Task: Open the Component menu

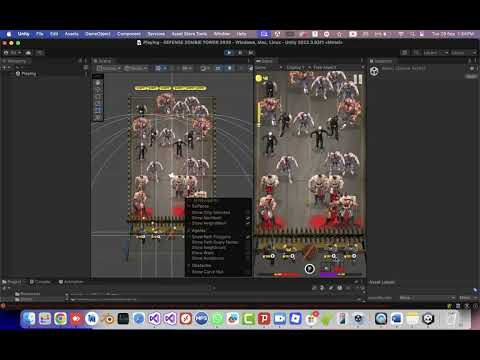Action: 129,34
